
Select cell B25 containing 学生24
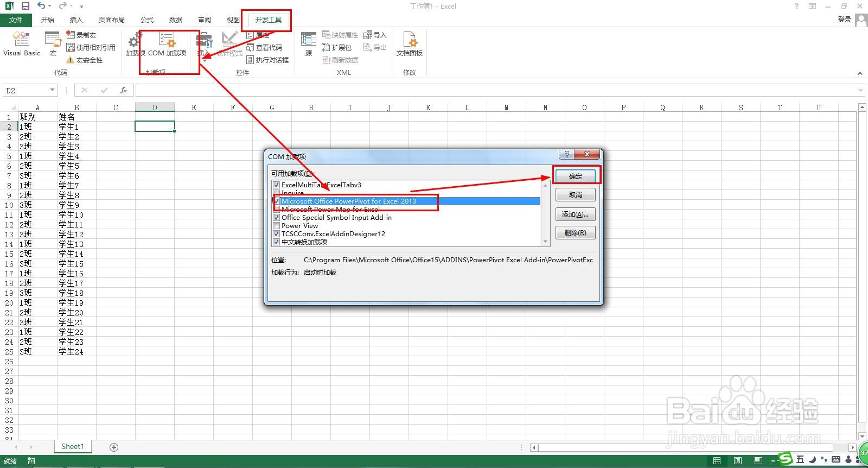click(76, 351)
